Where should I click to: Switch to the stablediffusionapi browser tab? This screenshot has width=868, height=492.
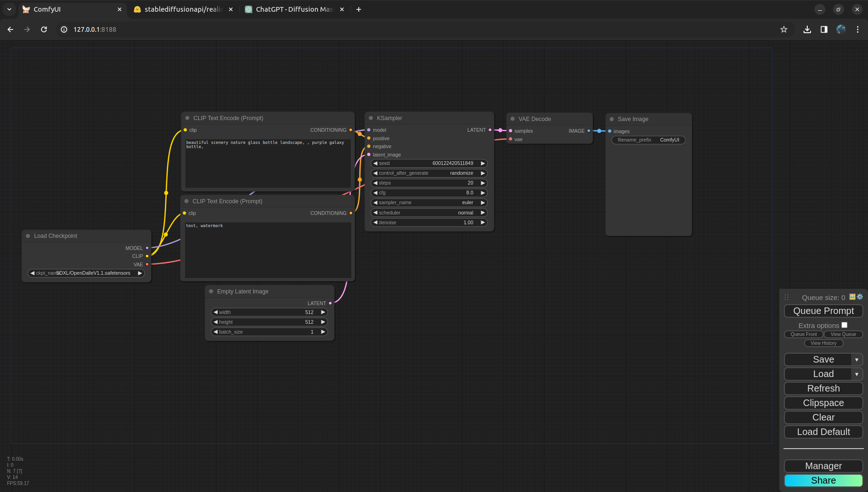point(183,9)
